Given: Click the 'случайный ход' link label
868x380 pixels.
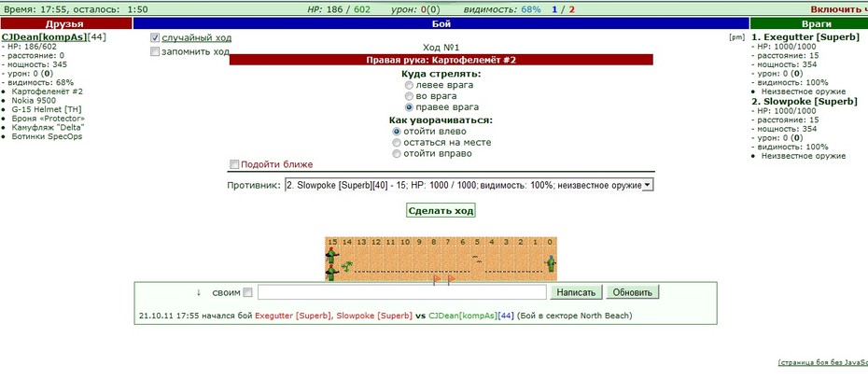Looking at the screenshot, I should [x=197, y=38].
